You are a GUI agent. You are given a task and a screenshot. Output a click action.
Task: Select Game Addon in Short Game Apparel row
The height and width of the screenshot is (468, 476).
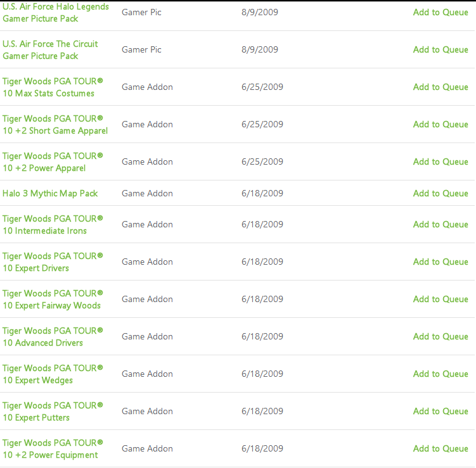coord(147,124)
